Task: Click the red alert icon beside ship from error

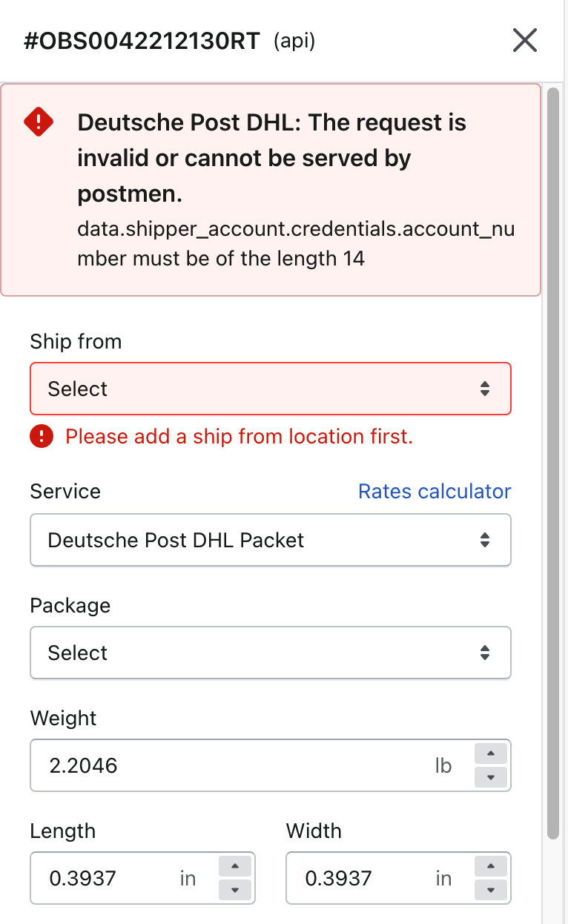Action: click(x=42, y=437)
